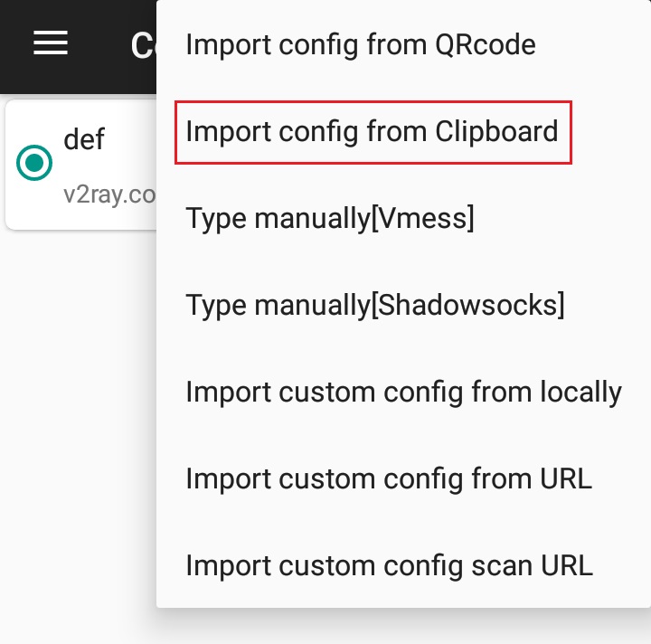Pick Import custom config from locally
The height and width of the screenshot is (644, 651).
pos(403,393)
